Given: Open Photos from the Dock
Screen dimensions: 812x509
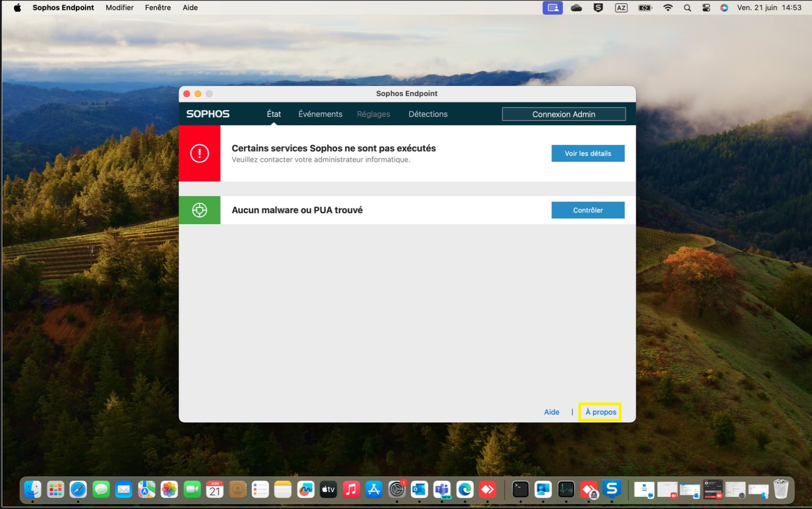Looking at the screenshot, I should point(169,489).
